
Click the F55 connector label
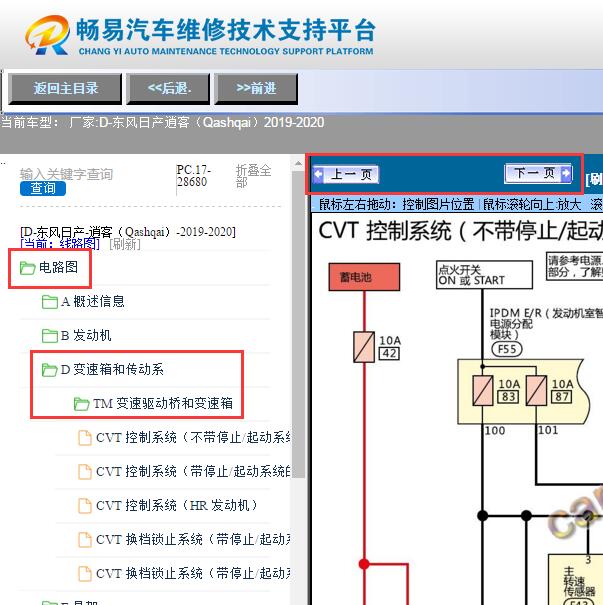coord(507,349)
